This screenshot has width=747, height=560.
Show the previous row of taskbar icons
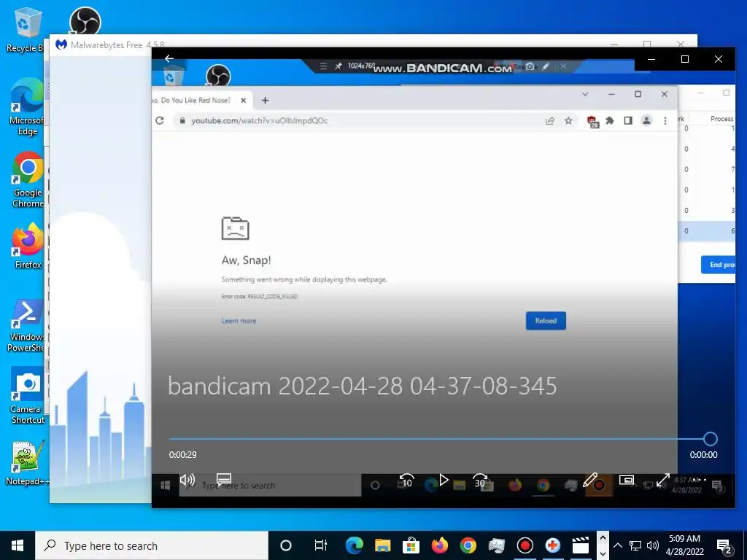coord(602,538)
